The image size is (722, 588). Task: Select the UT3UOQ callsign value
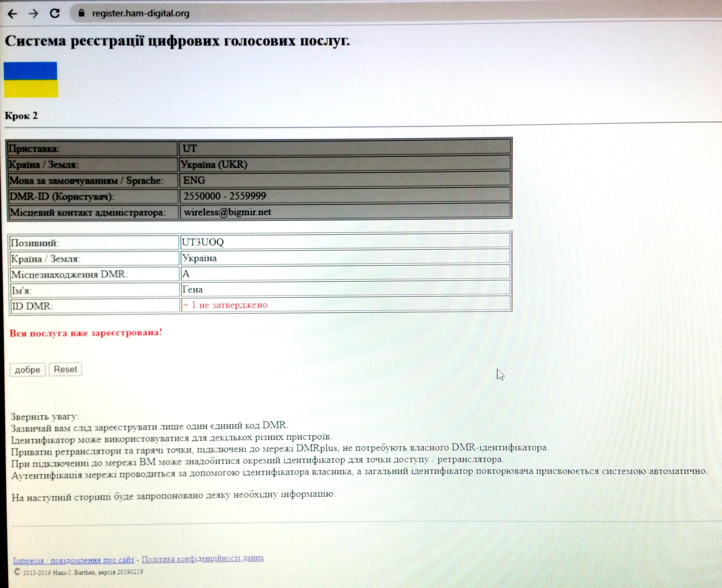[203, 242]
